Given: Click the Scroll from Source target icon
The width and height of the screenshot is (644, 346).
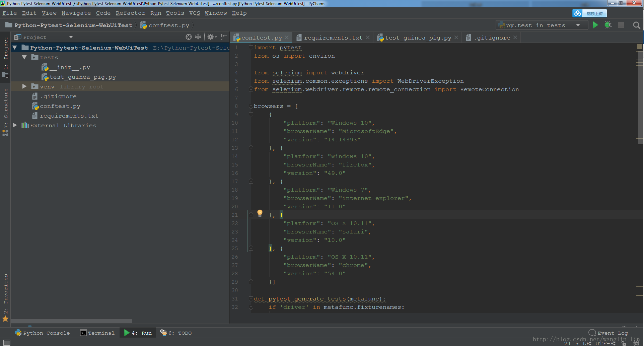Looking at the screenshot, I should pos(189,37).
